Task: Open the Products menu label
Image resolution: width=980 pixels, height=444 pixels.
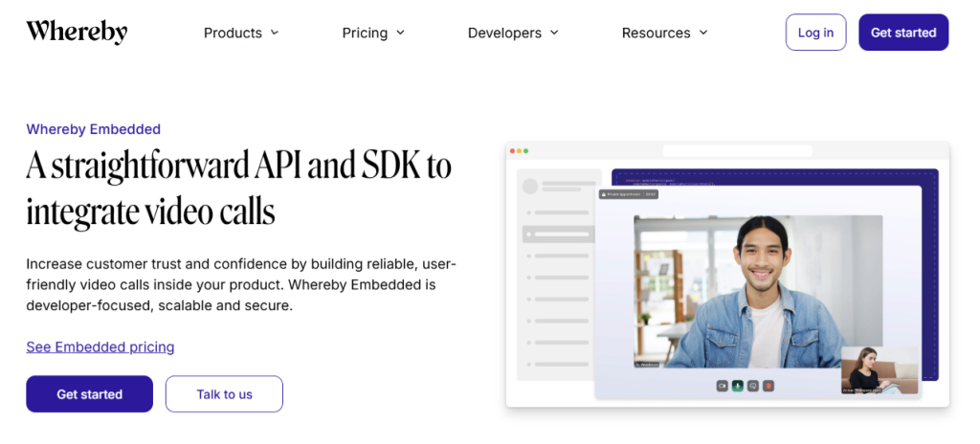Action: [233, 33]
